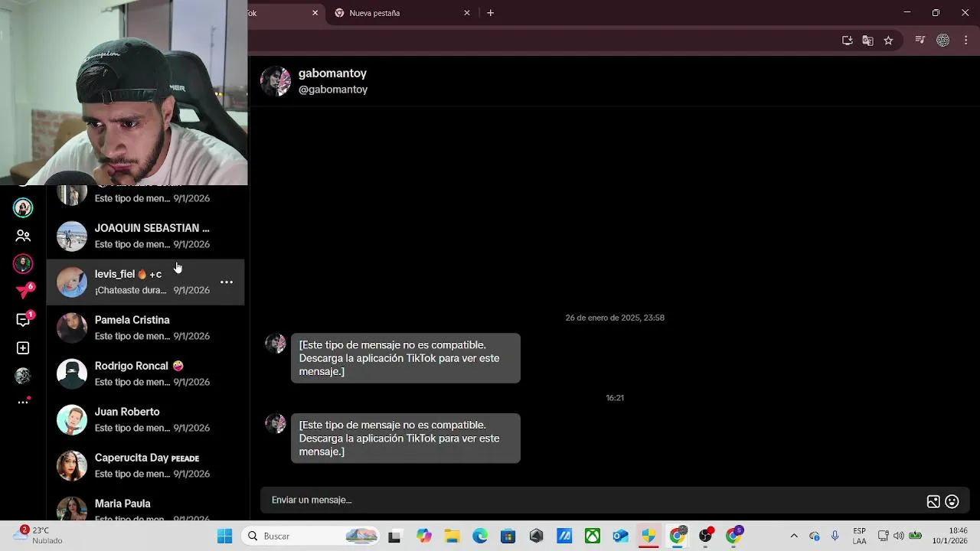The width and height of the screenshot is (980, 551).
Task: Click gabomantoy's avatar in chat header
Action: click(276, 81)
